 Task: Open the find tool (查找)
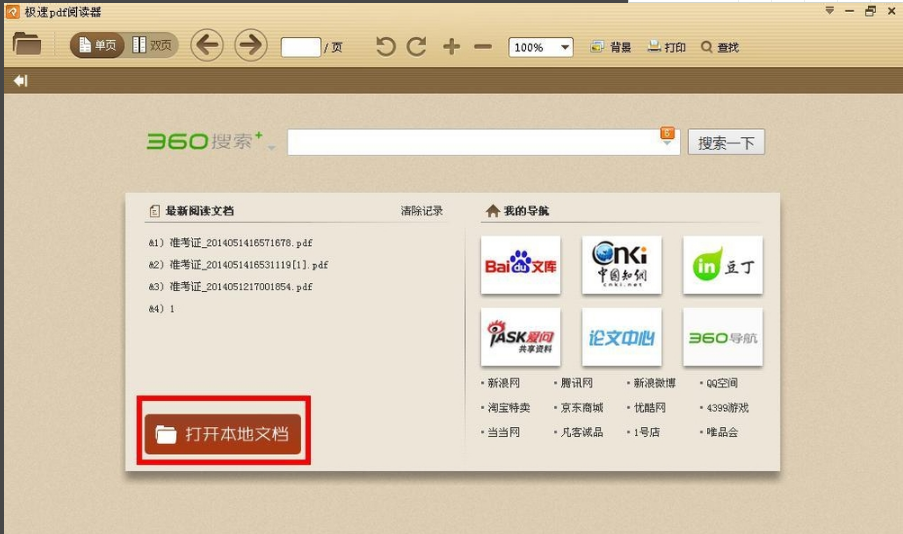[720, 47]
